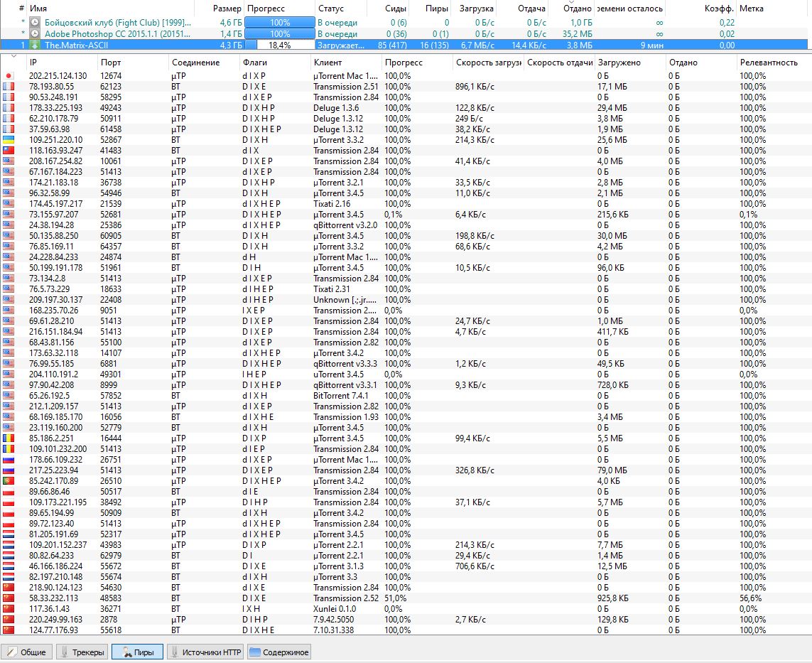Image resolution: width=812 pixels, height=663 pixels.
Task: Click the Netherlands flag next to 109.201.152.237
Action: pyautogui.click(x=9, y=545)
